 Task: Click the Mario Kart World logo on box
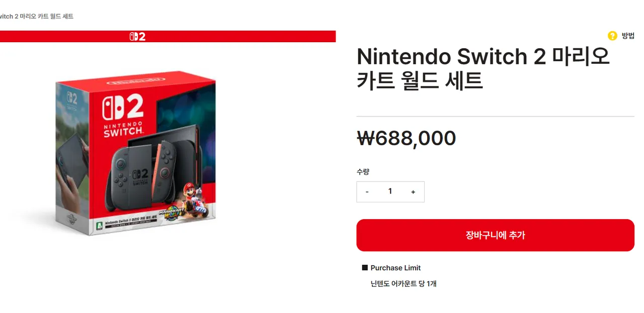point(171,214)
